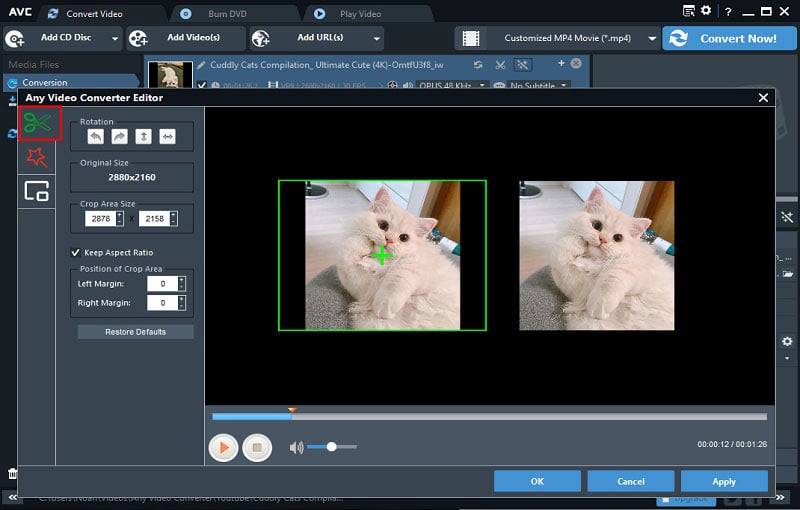Viewport: 800px width, 510px height.
Task: Click the editor volume slider handle
Action: (332, 447)
